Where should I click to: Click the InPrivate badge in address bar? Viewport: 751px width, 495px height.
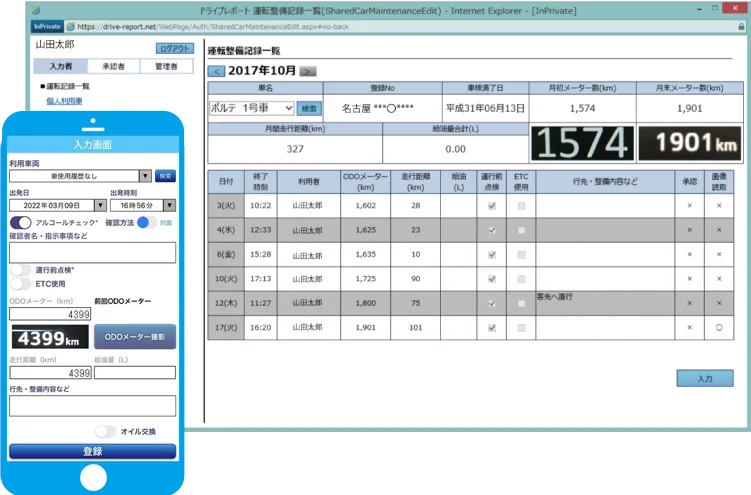click(46, 27)
